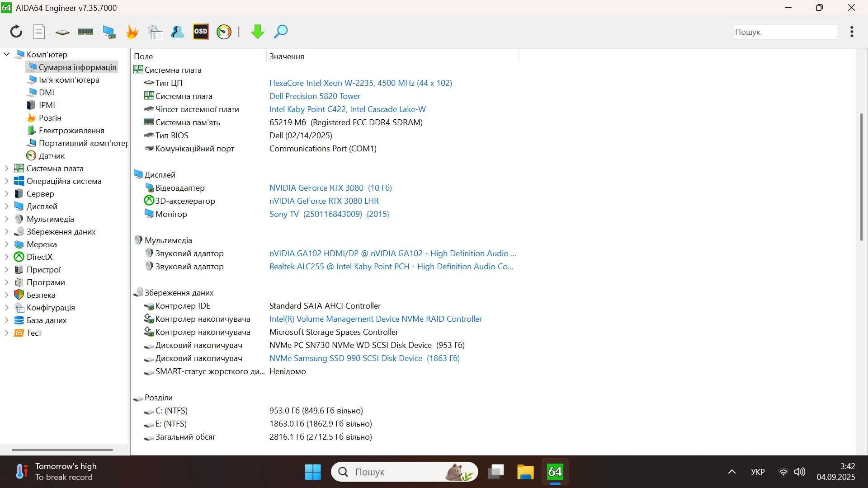Viewport: 868px width, 488px height.
Task: Select the Пристрої tree item
Action: (x=38, y=269)
